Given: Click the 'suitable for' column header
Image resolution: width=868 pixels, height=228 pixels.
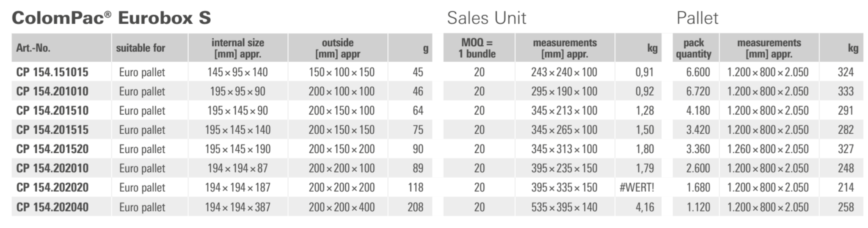Looking at the screenshot, I should [141, 48].
